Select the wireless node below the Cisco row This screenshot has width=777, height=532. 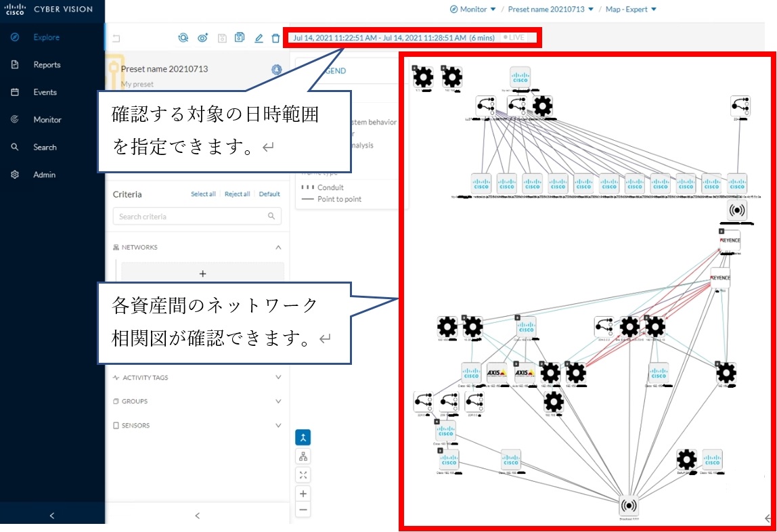(737, 210)
